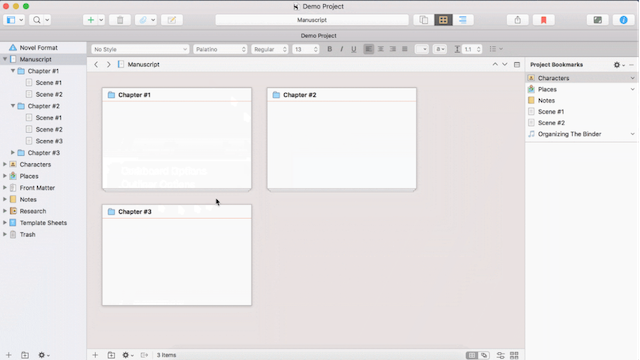Open the gear menu in the binder footer
Screen dimensions: 640x360
coord(43,355)
